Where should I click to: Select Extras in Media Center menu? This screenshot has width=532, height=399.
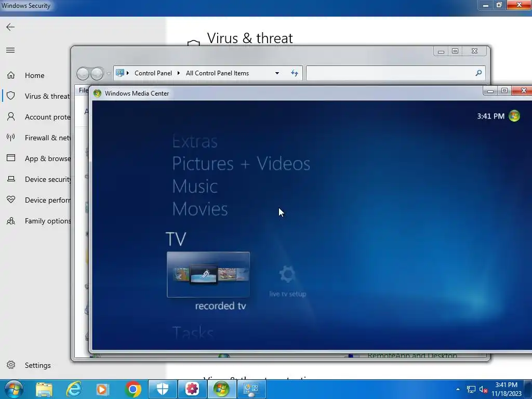[195, 141]
